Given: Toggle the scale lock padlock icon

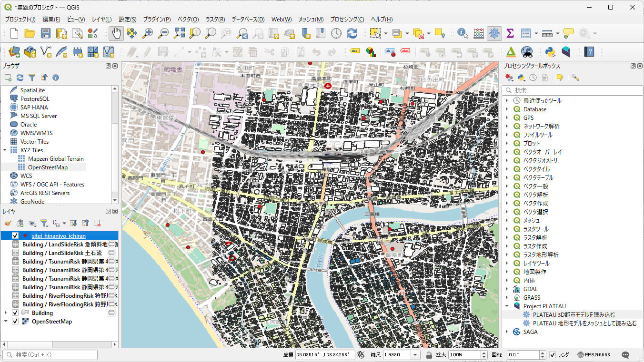Looking at the screenshot, I should click(429, 355).
